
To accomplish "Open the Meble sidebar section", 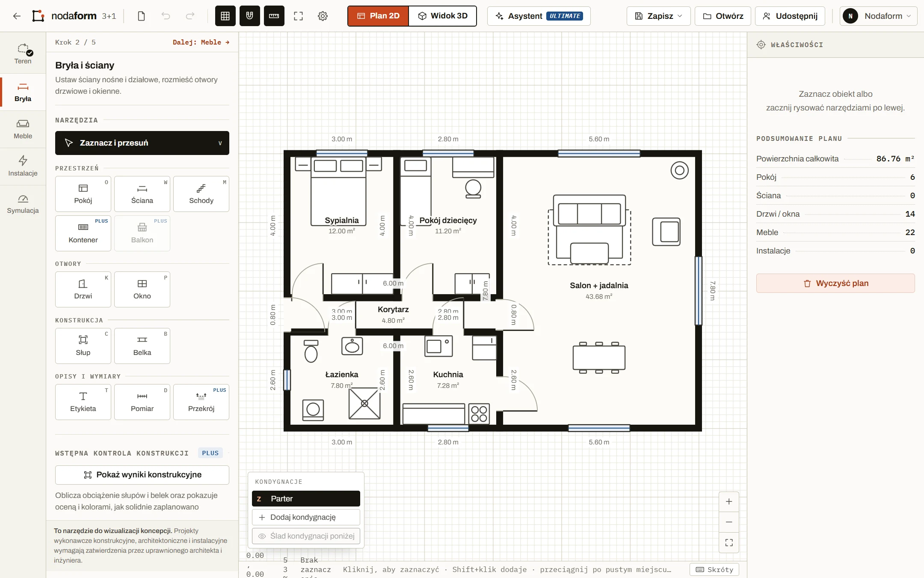I will tap(23, 130).
